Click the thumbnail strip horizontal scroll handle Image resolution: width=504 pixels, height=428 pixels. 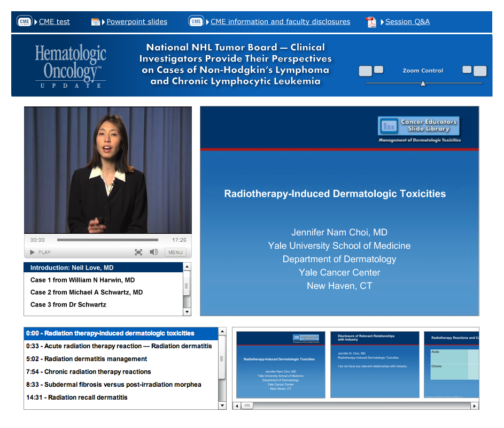click(x=247, y=406)
